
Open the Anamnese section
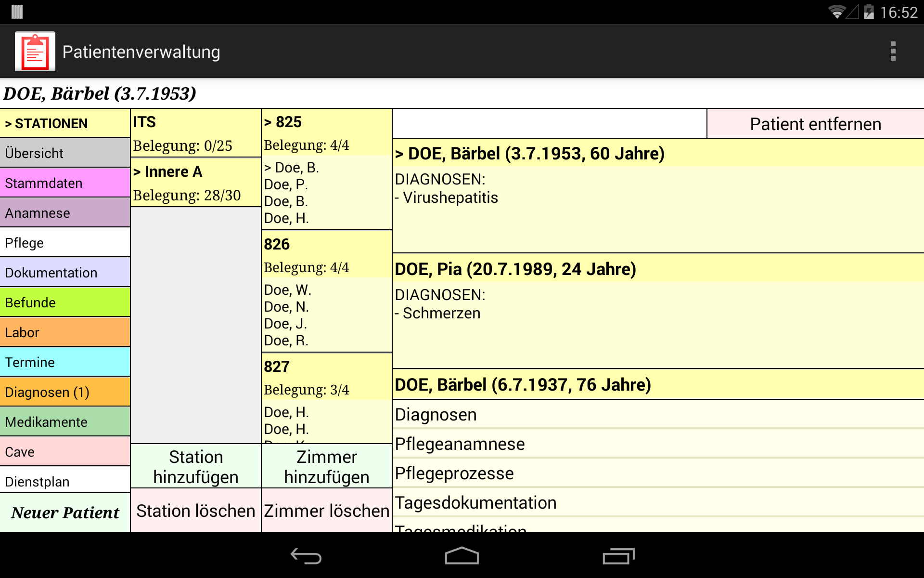pyautogui.click(x=65, y=212)
